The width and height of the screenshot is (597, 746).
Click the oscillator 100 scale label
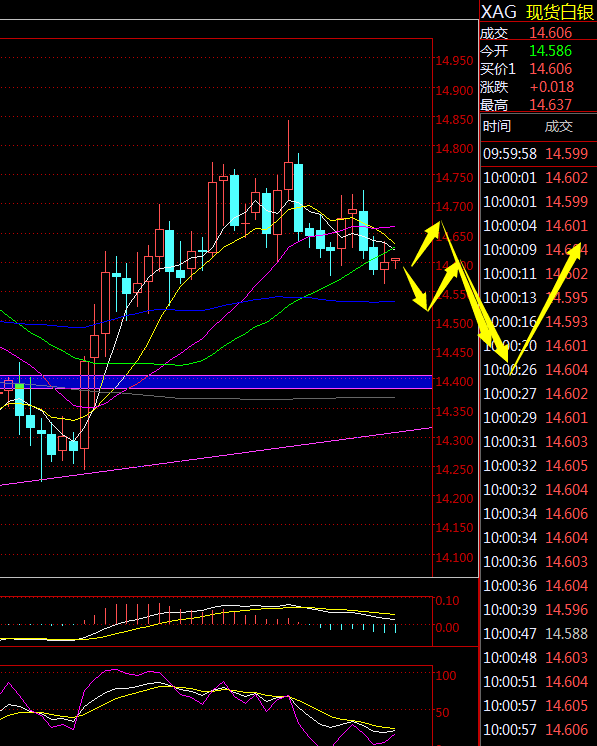coord(446,676)
